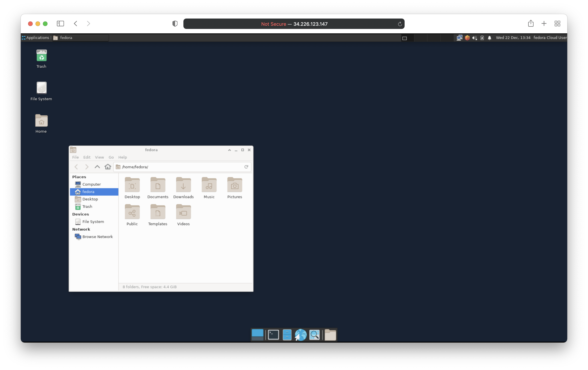Open the fedora Cloud User menu

point(550,38)
